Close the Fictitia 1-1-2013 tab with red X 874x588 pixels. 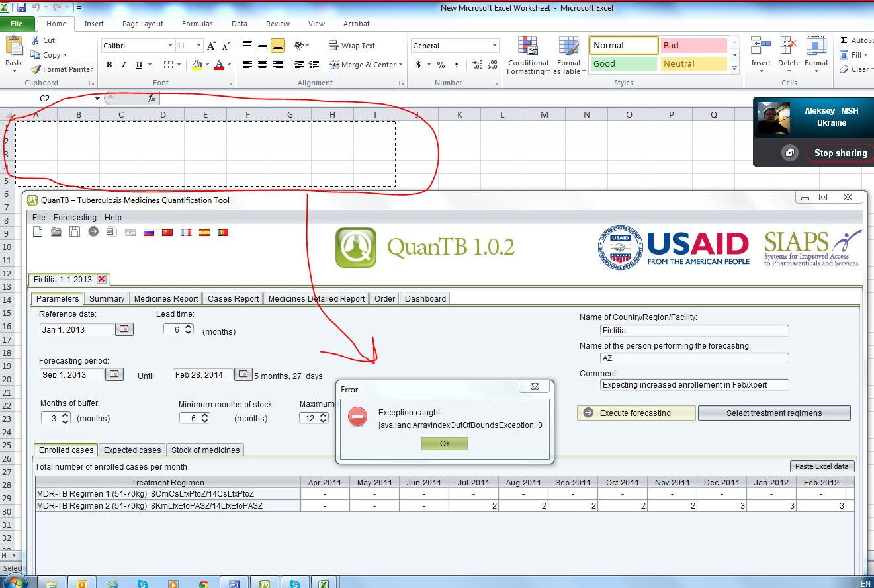click(101, 279)
